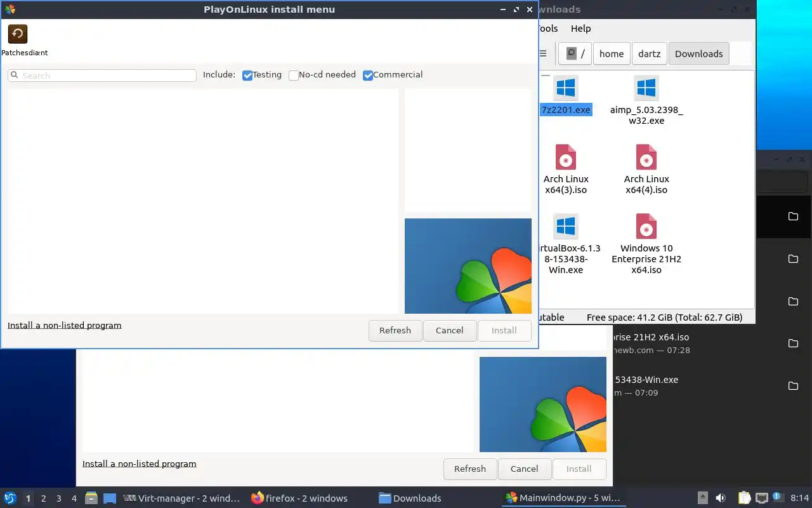This screenshot has width=812, height=508.
Task: Select the Arch Linux x64(3).iso disc icon
Action: point(565,157)
